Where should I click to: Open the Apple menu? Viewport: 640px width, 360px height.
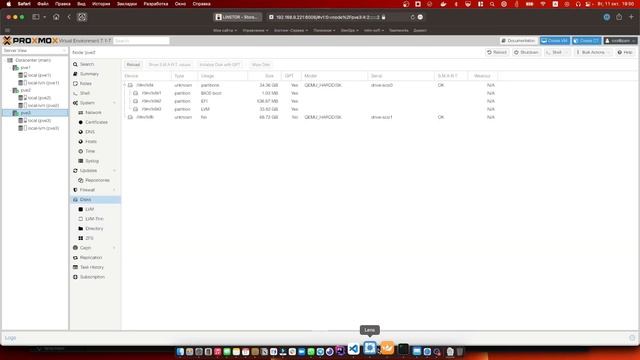pyautogui.click(x=9, y=4)
